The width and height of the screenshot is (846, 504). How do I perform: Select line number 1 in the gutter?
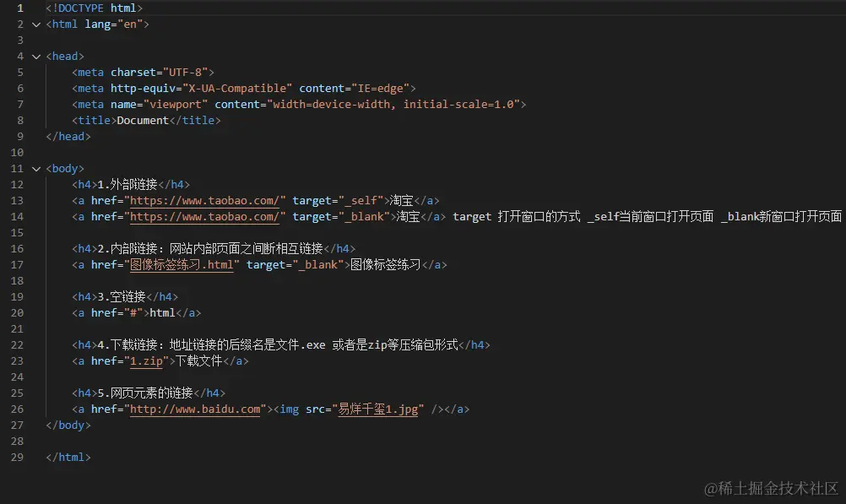coord(20,8)
